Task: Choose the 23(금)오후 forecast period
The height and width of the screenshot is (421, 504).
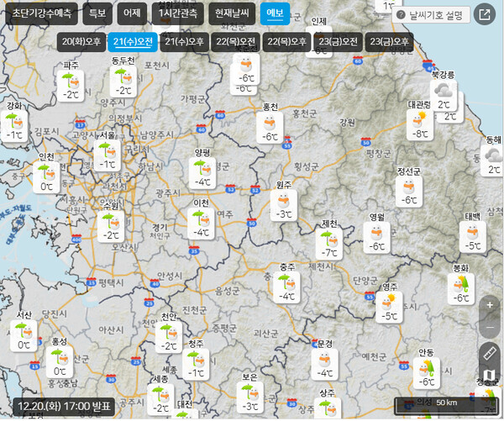Action: coord(389,42)
